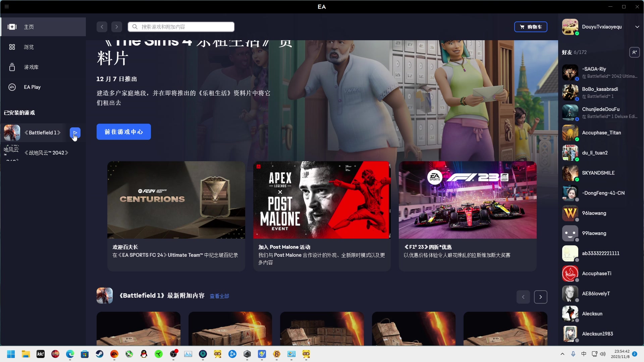Screen dimensions: 644x362
Task: Open friend AE86lovelyT
Action: point(601,294)
